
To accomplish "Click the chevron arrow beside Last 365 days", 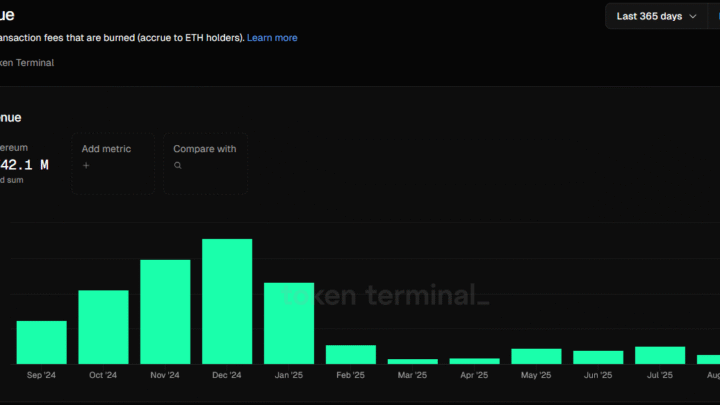I will click(693, 17).
